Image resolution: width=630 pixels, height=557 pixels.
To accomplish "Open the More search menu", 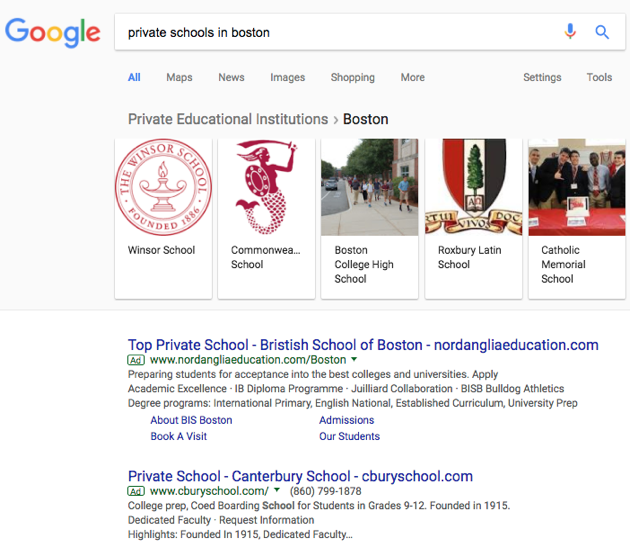I will click(413, 77).
